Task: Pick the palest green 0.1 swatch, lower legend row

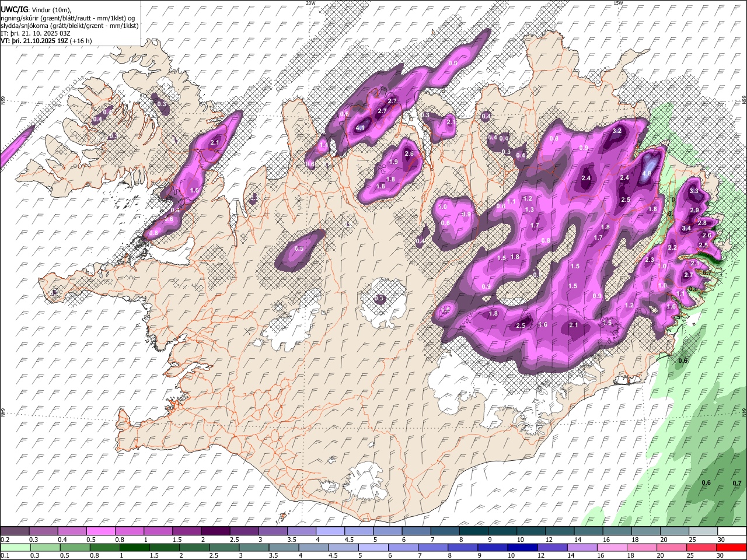Action: pyautogui.click(x=15, y=547)
